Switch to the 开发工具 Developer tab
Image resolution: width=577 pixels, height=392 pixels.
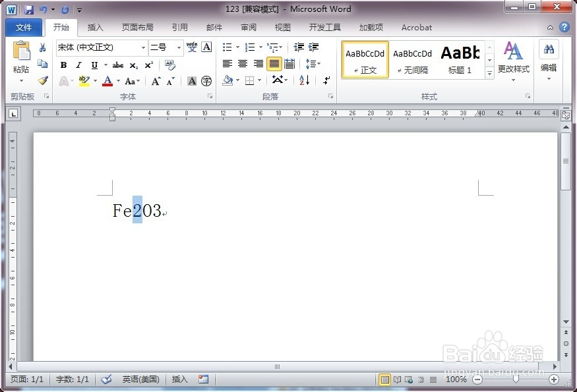click(x=325, y=27)
